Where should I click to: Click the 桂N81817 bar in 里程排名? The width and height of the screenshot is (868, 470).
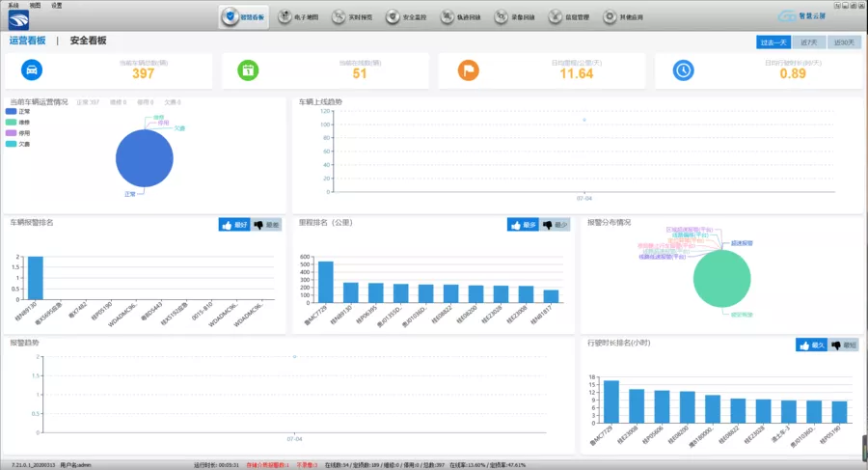point(551,296)
